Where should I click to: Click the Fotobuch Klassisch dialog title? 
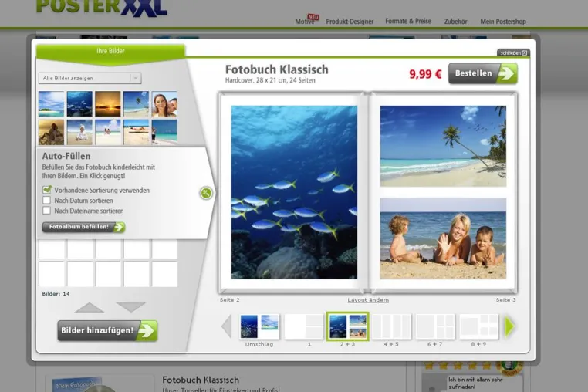[277, 69]
